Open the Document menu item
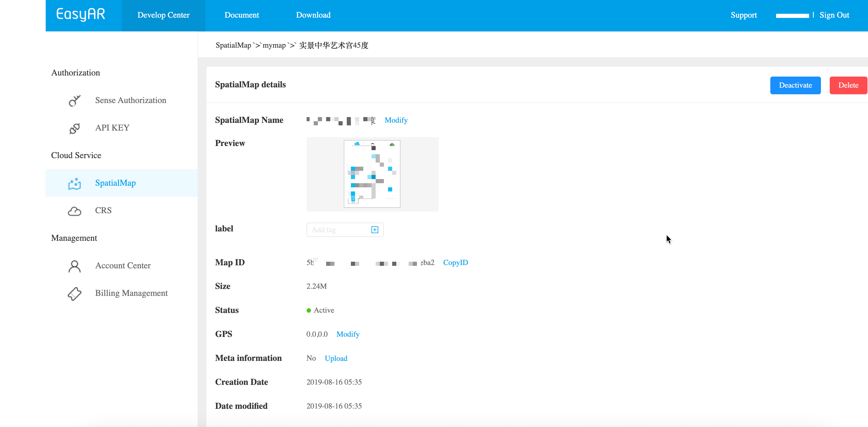 pyautogui.click(x=242, y=15)
